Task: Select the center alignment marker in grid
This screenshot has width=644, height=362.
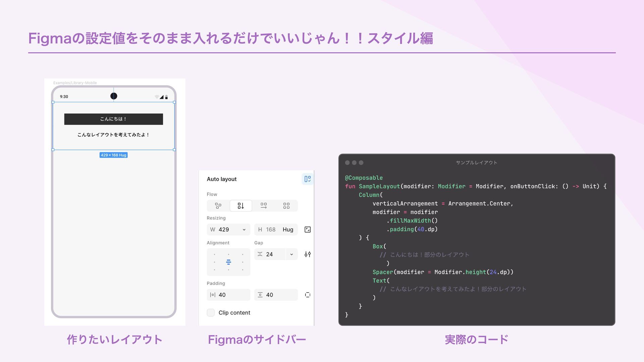Action: (228, 262)
